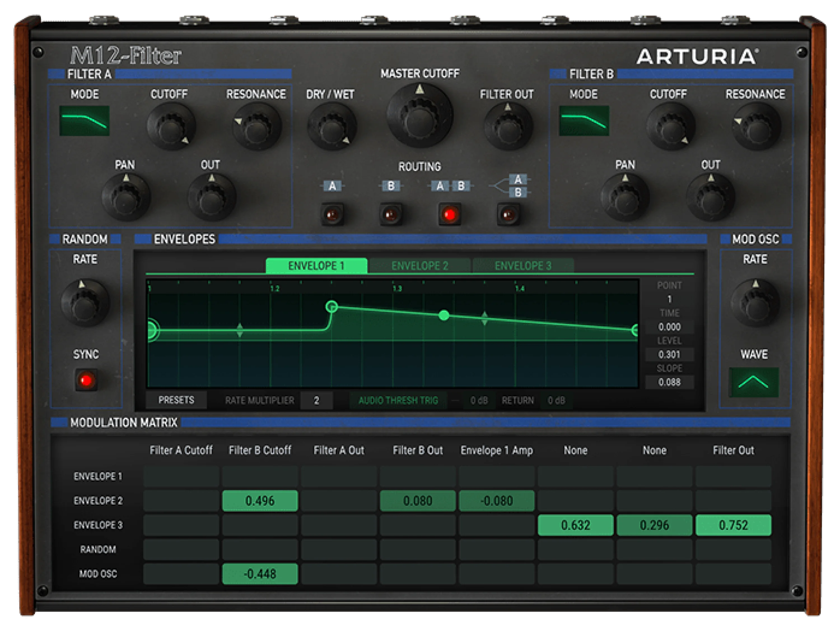Click the 0.496 matrix cell
840x631 pixels.
260,501
